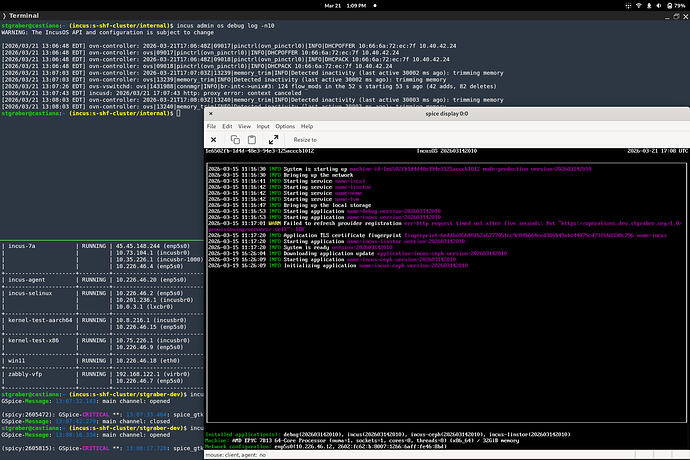The width and height of the screenshot is (690, 460).
Task: Open the Edit menu in spice display
Action: (229, 126)
